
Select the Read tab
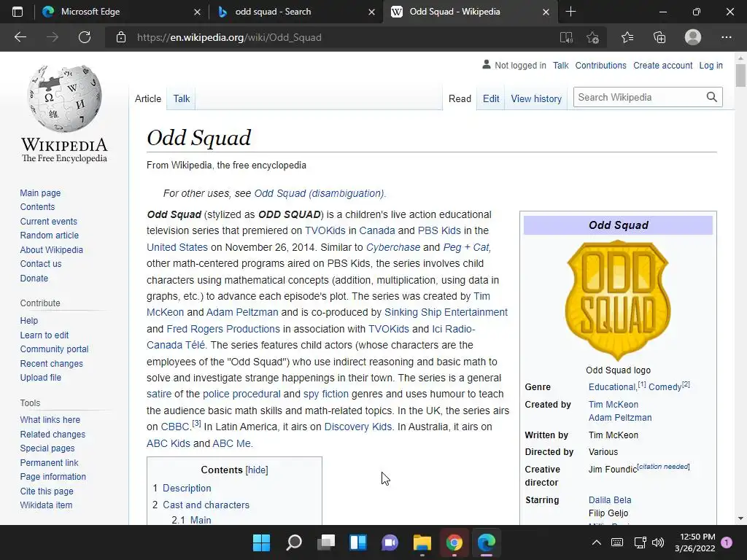pyautogui.click(x=460, y=98)
